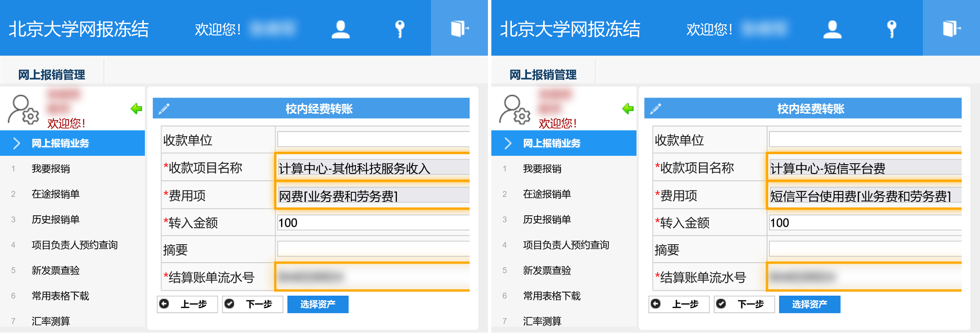Expand 网上报销业务 chevron in left panel
The width and height of the screenshot is (980, 333).
point(17,143)
